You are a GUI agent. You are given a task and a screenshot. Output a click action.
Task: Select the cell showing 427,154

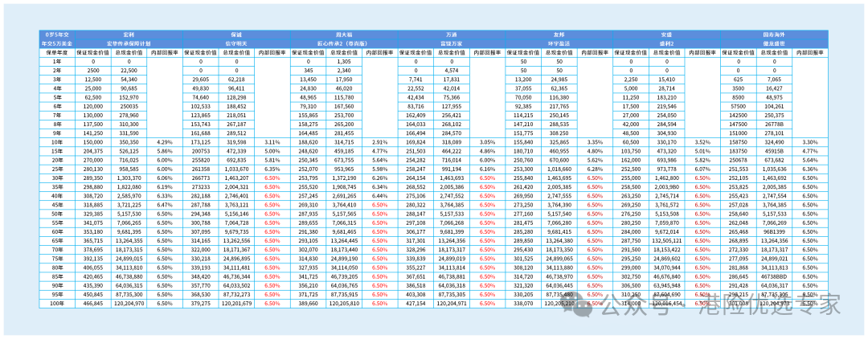coord(416,303)
